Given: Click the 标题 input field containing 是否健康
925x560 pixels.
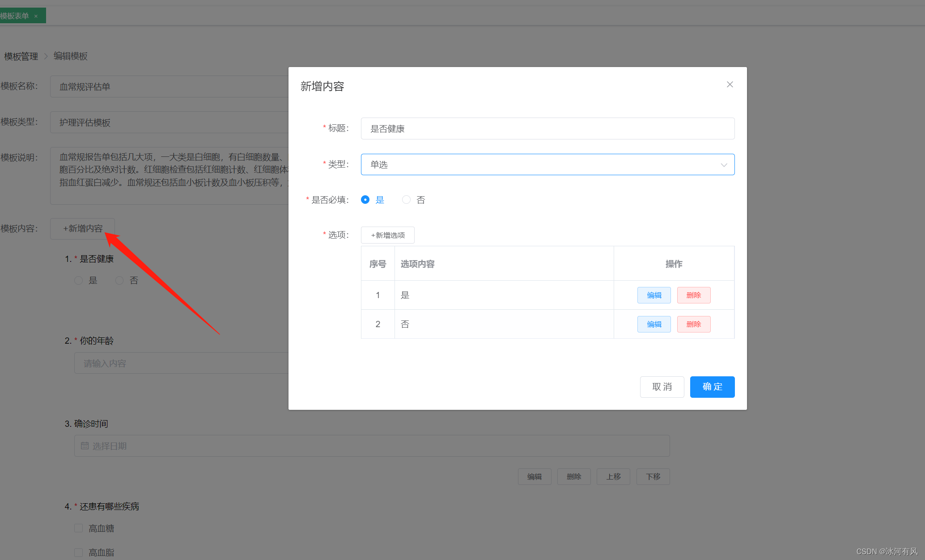Looking at the screenshot, I should (547, 129).
